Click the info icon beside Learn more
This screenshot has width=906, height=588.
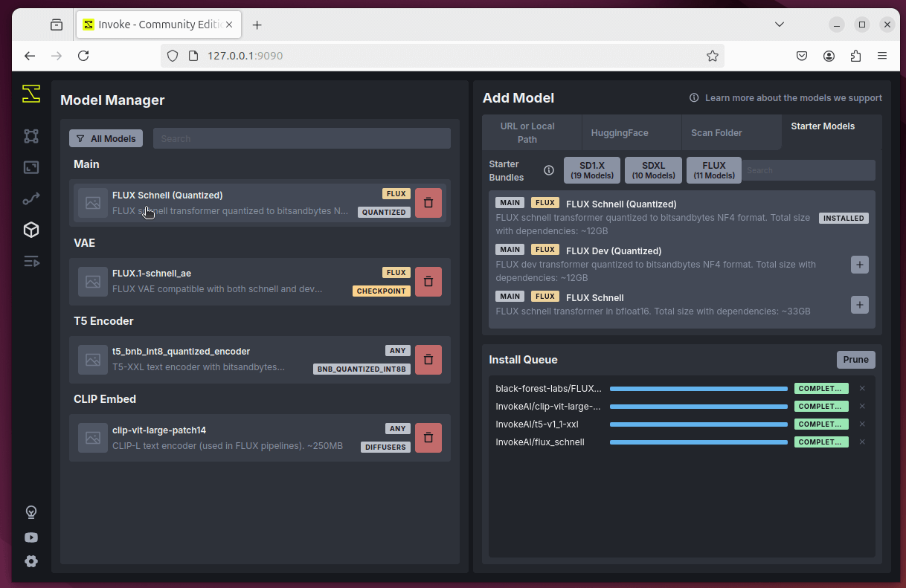point(694,98)
